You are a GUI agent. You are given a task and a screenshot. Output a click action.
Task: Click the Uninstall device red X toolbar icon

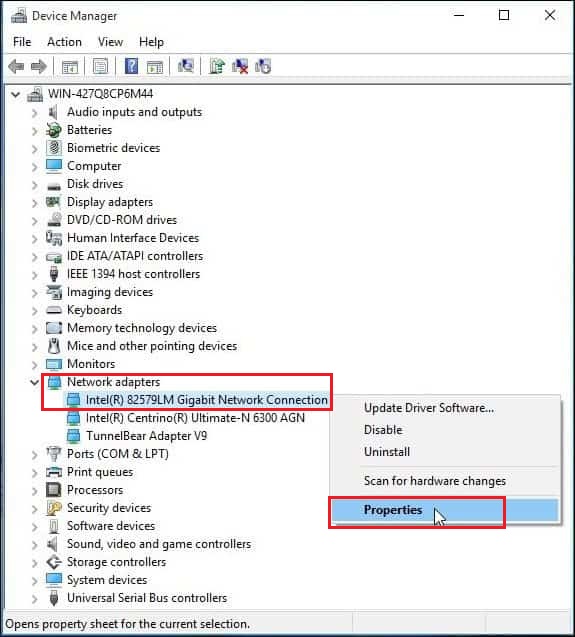pos(240,66)
